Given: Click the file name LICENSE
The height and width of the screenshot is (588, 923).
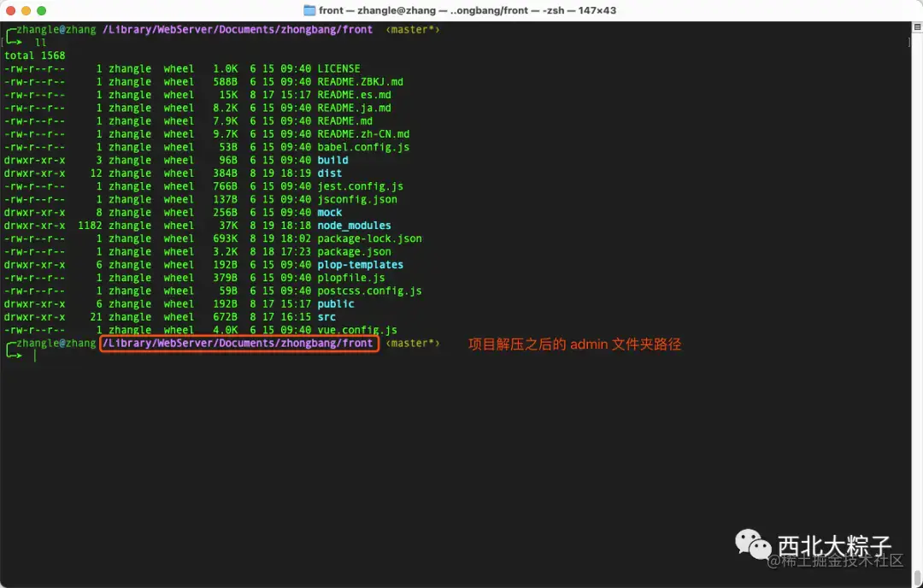Looking at the screenshot, I should click(338, 68).
